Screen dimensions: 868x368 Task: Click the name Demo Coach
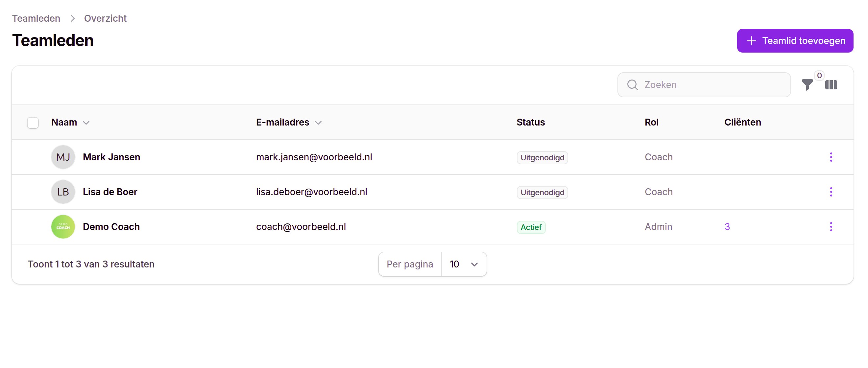click(111, 227)
